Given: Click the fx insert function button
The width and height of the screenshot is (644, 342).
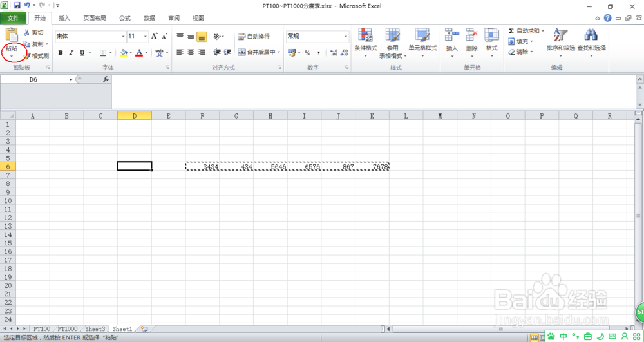Looking at the screenshot, I should (x=106, y=79).
